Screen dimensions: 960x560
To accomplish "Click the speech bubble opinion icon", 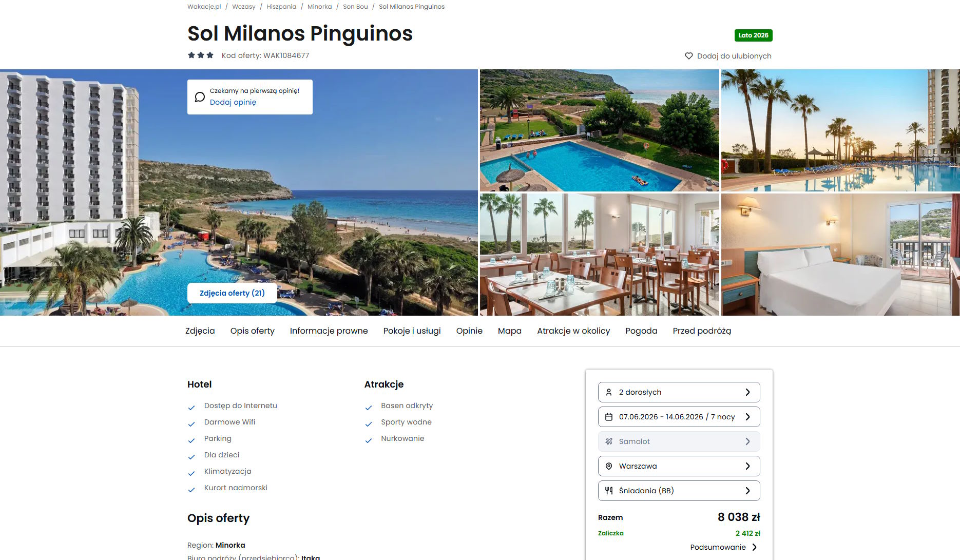I will coord(200,96).
